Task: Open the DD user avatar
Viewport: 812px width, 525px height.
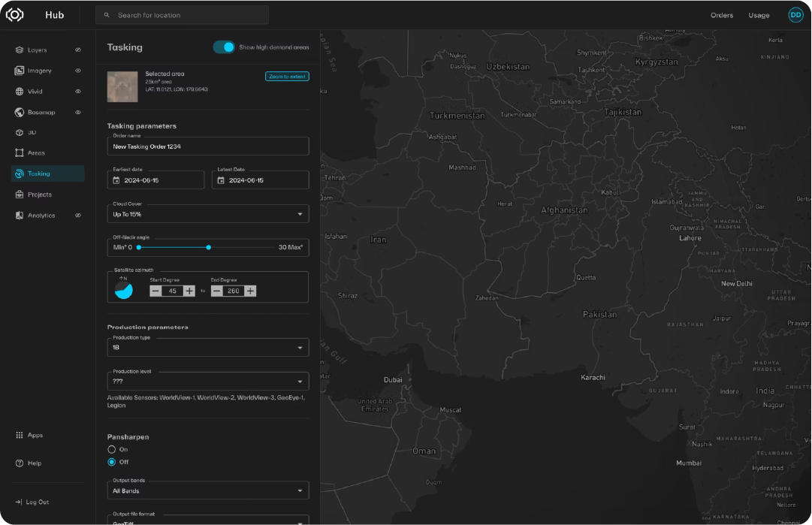Action: [795, 15]
